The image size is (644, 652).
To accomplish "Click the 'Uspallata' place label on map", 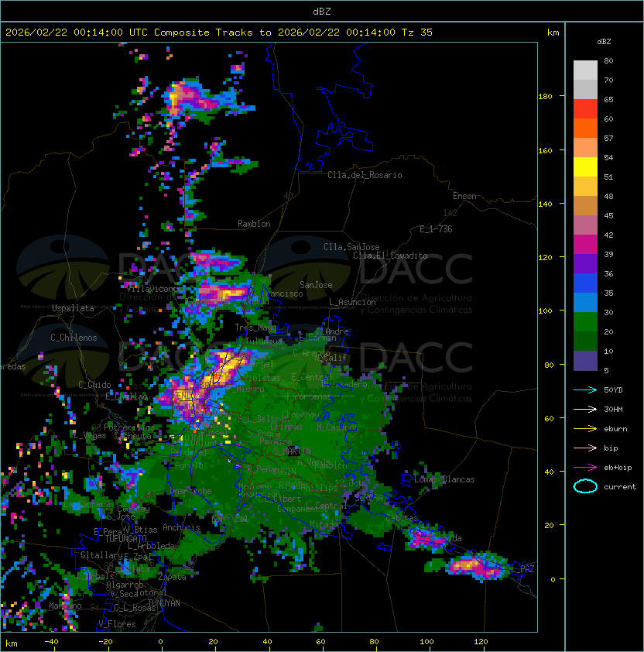I will point(73,308).
